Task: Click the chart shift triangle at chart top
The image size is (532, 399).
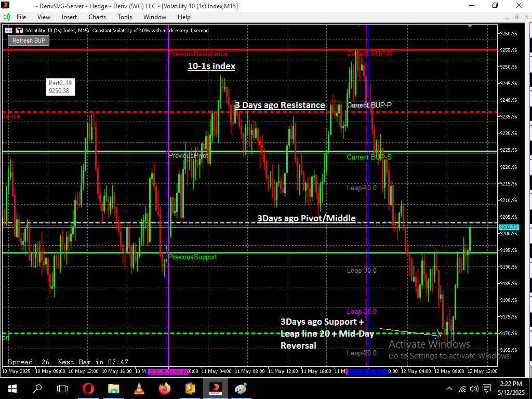Action: click(x=470, y=26)
